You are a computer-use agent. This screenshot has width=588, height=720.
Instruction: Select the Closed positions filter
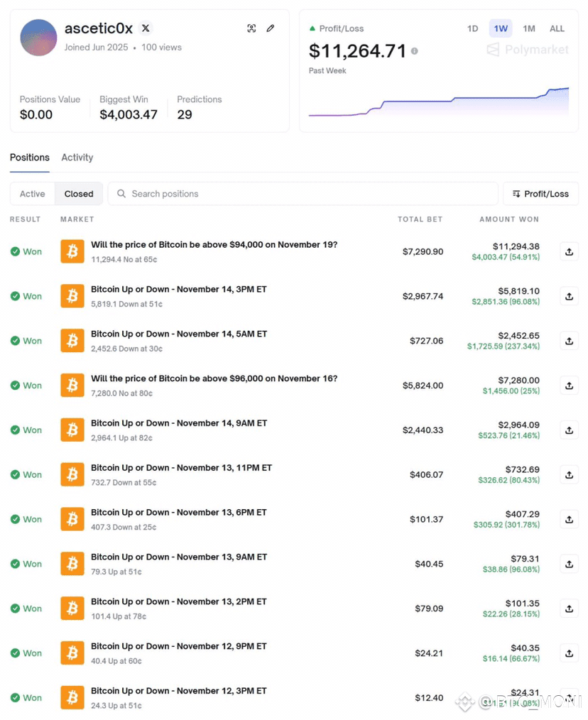(x=79, y=194)
